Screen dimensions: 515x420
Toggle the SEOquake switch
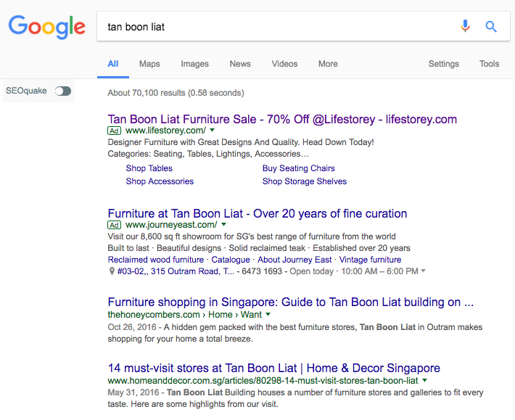tap(63, 91)
